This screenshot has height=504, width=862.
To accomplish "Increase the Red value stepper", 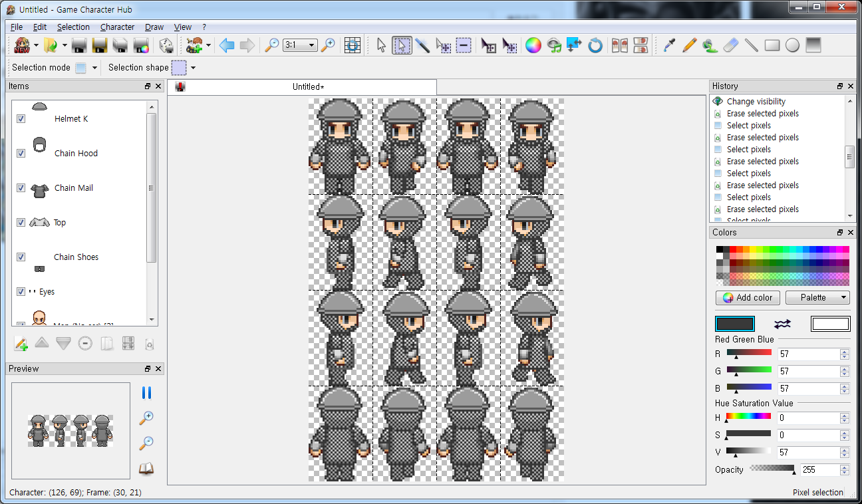I will 845,352.
